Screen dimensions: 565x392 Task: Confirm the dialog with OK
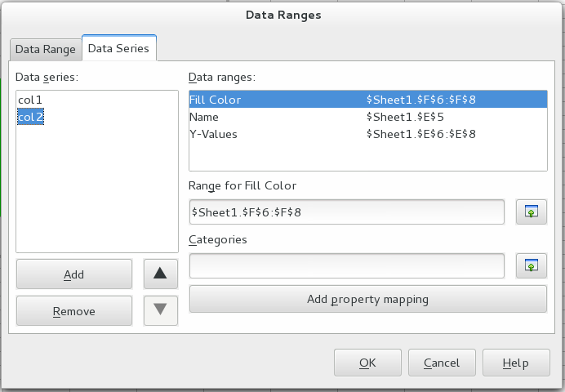(367, 363)
